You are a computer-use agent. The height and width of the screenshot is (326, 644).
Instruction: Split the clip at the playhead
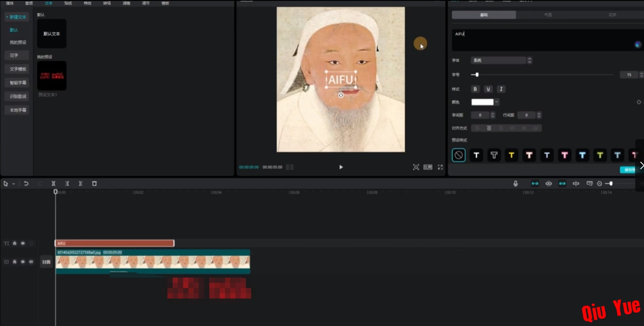tap(53, 184)
